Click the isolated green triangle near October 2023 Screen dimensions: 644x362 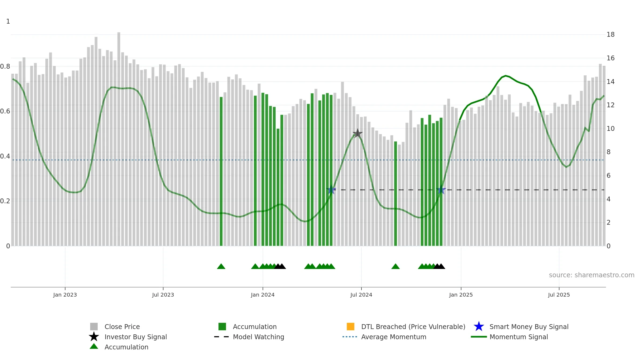pos(221,266)
